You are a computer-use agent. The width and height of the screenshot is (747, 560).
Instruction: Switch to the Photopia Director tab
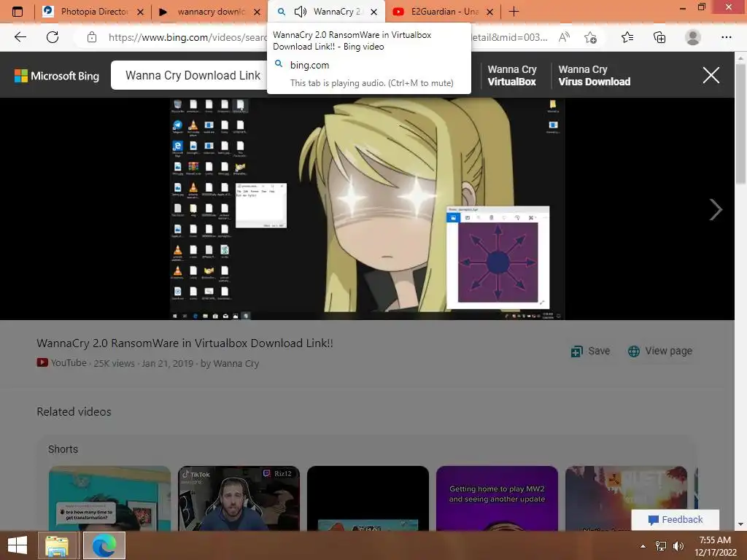pyautogui.click(x=93, y=12)
